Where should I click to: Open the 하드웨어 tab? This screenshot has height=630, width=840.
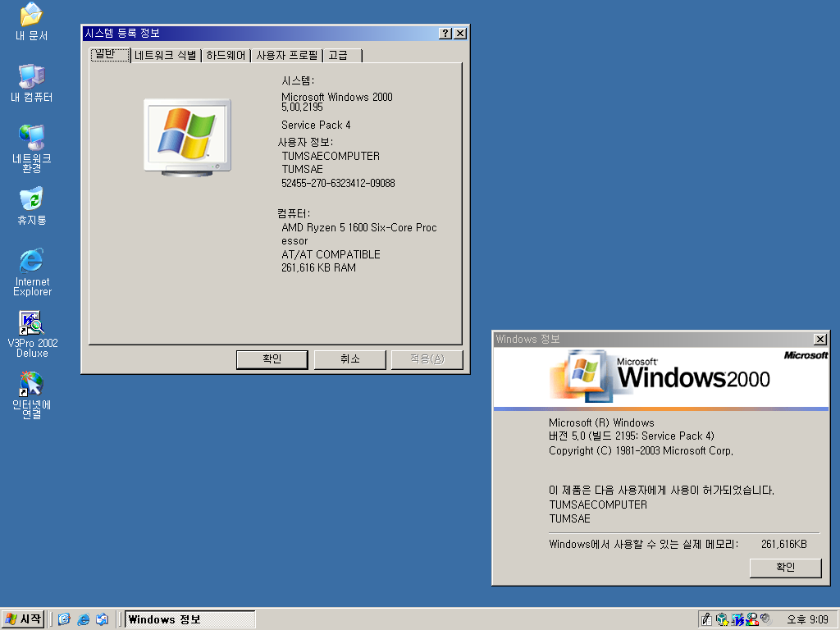click(x=226, y=55)
